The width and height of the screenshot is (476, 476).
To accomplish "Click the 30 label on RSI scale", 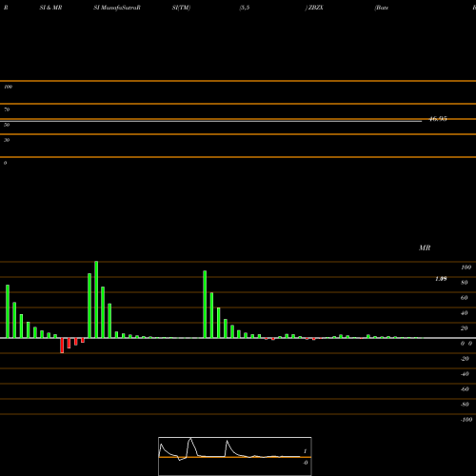I will (7, 140).
